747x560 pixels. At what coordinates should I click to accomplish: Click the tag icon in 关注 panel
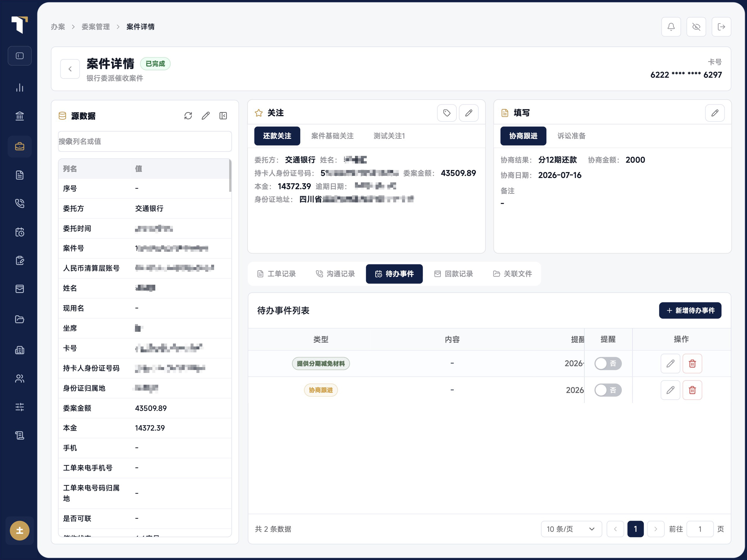(x=447, y=113)
